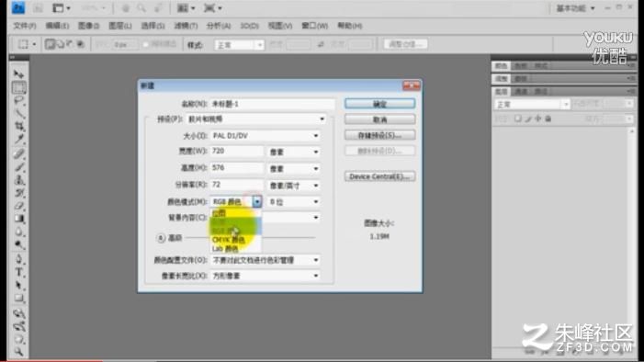
Task: Collapse the advanced (高级) section expander
Action: pyautogui.click(x=161, y=238)
